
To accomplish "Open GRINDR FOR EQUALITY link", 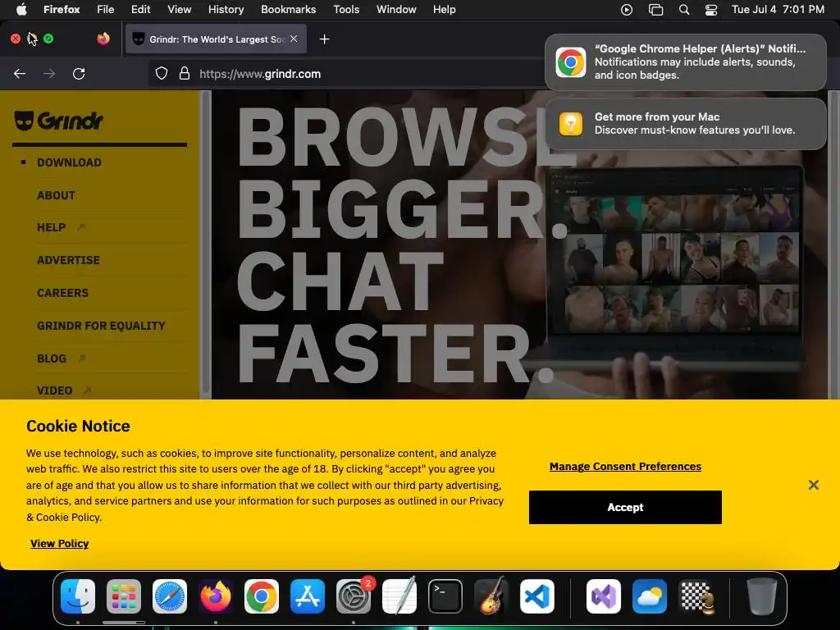I will pyautogui.click(x=101, y=326).
